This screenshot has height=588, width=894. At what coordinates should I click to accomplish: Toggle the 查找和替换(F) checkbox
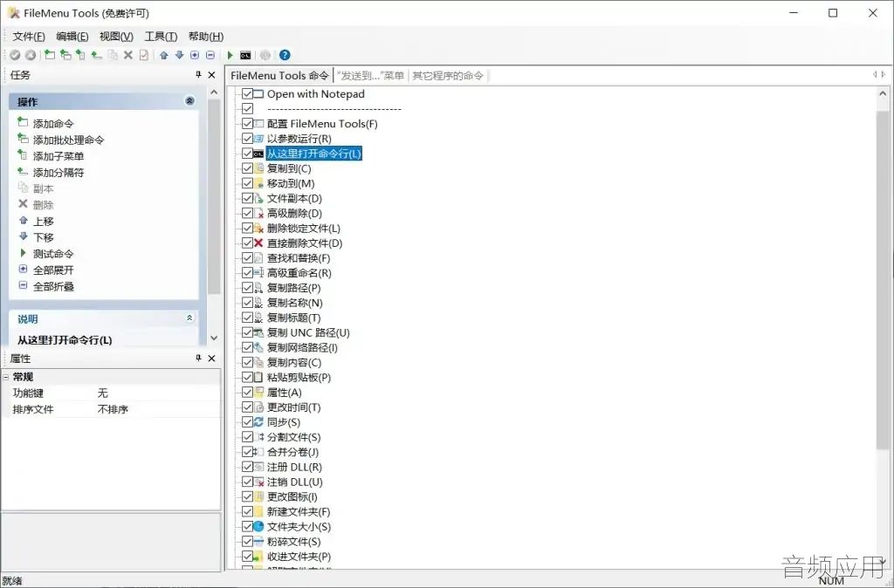(247, 258)
